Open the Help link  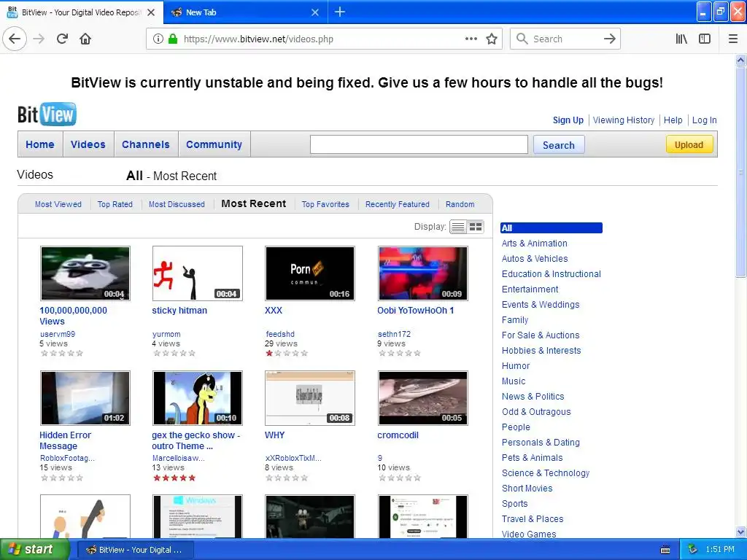pyautogui.click(x=673, y=120)
